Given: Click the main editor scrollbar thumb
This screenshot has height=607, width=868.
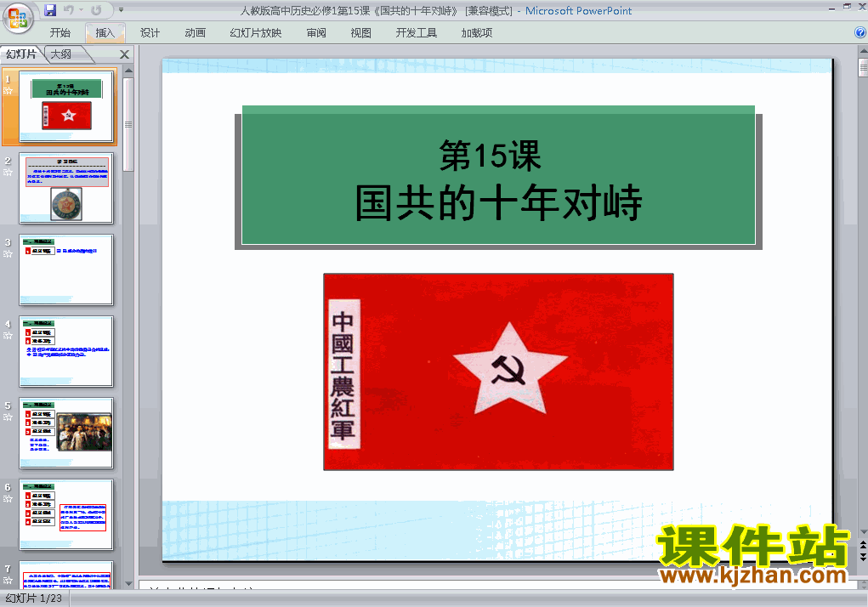Looking at the screenshot, I should [863, 67].
